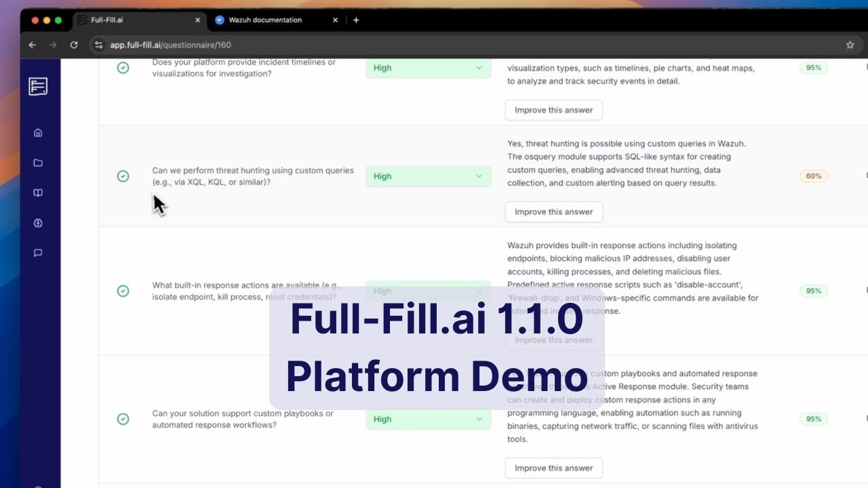Toggle checkmark beside threat hunting question
This screenshot has width=868, height=488.
[123, 176]
